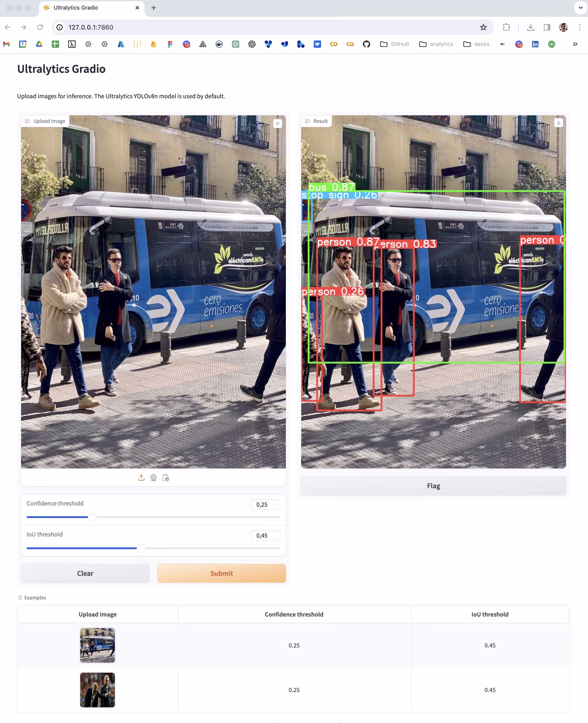Viewport: 588px width, 723px height.
Task: Open the Chrome profile avatar
Action: coord(564,27)
